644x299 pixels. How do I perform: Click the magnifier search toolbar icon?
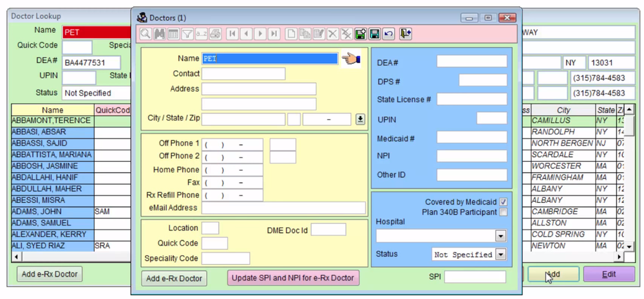145,34
